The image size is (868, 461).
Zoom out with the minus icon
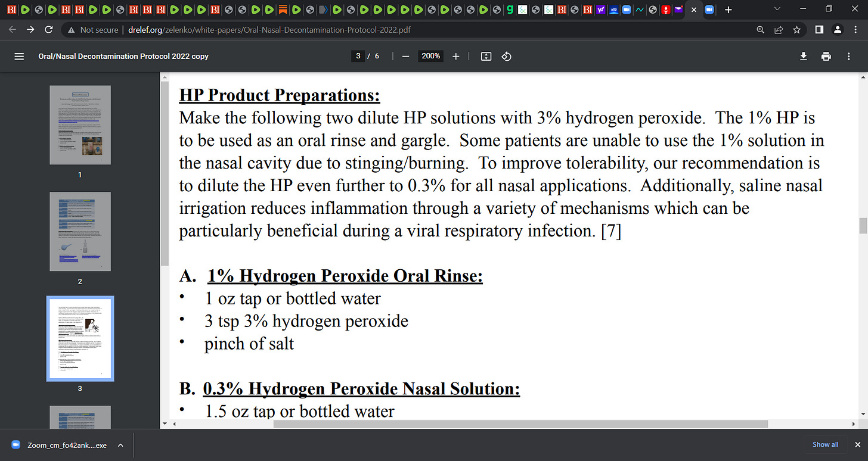point(406,56)
